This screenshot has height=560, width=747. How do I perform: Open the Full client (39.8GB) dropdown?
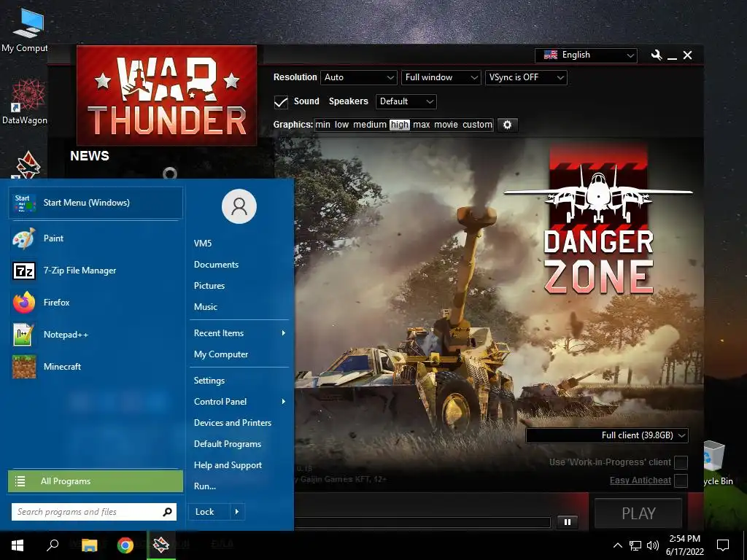(607, 435)
